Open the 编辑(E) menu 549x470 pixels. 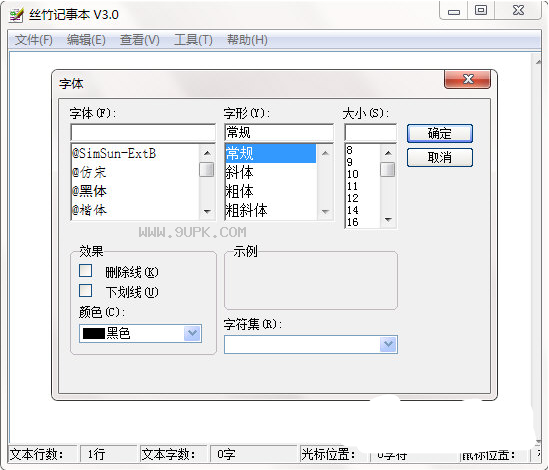tap(86, 40)
